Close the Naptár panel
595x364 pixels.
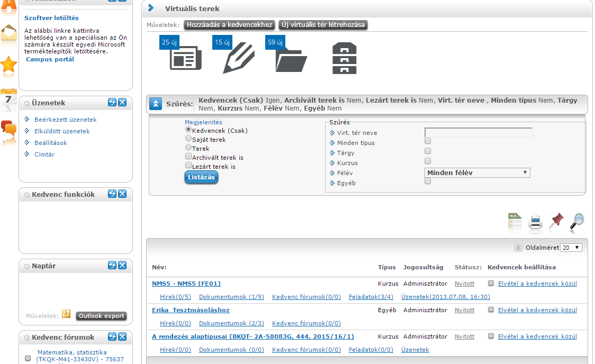tap(122, 266)
